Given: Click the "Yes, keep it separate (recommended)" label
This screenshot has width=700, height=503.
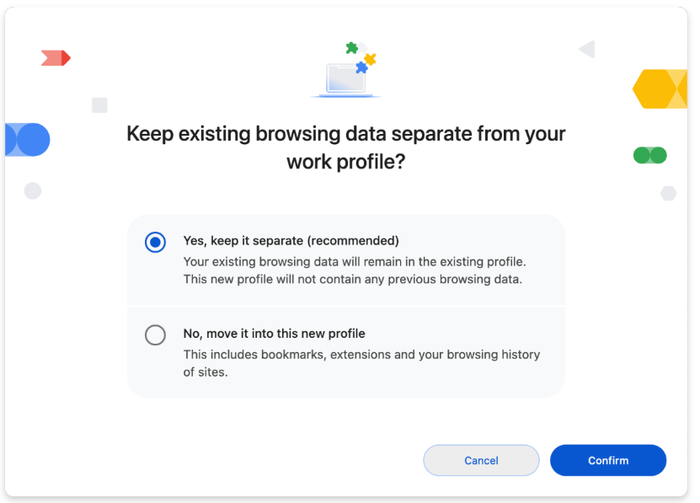Looking at the screenshot, I should 291,241.
